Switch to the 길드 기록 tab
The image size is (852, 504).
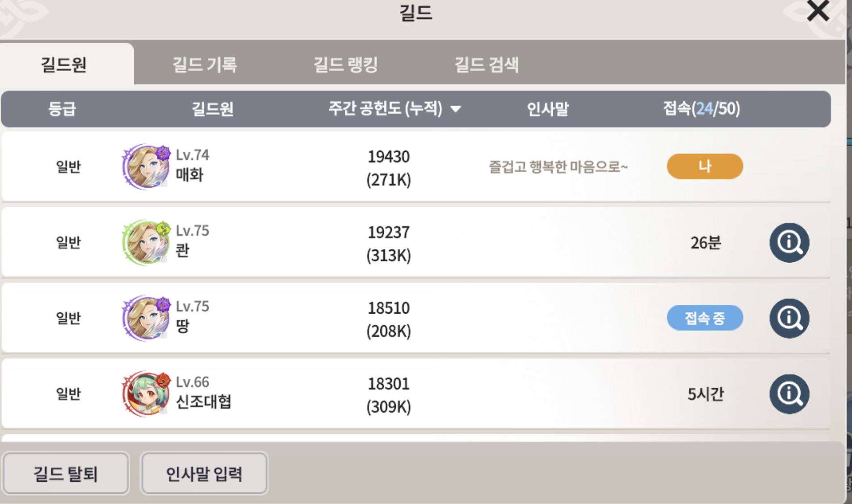205,65
